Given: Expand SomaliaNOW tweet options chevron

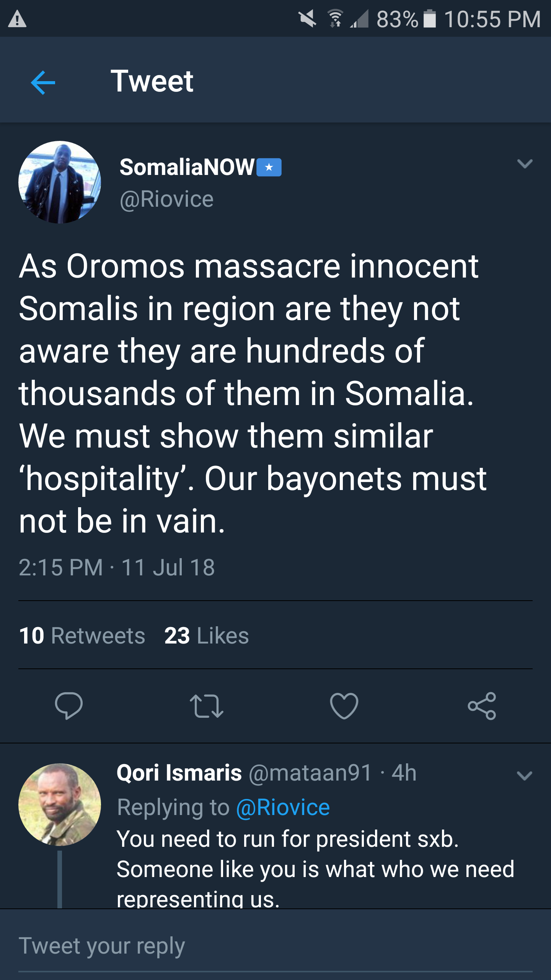Looking at the screenshot, I should (525, 164).
